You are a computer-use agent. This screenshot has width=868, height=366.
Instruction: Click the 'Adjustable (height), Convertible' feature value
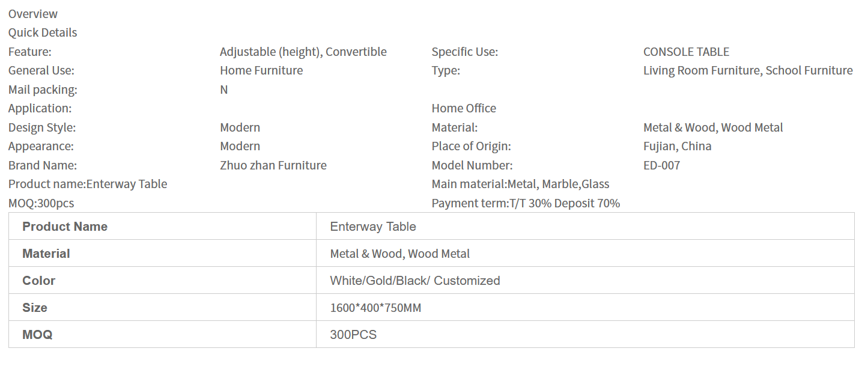(x=303, y=52)
